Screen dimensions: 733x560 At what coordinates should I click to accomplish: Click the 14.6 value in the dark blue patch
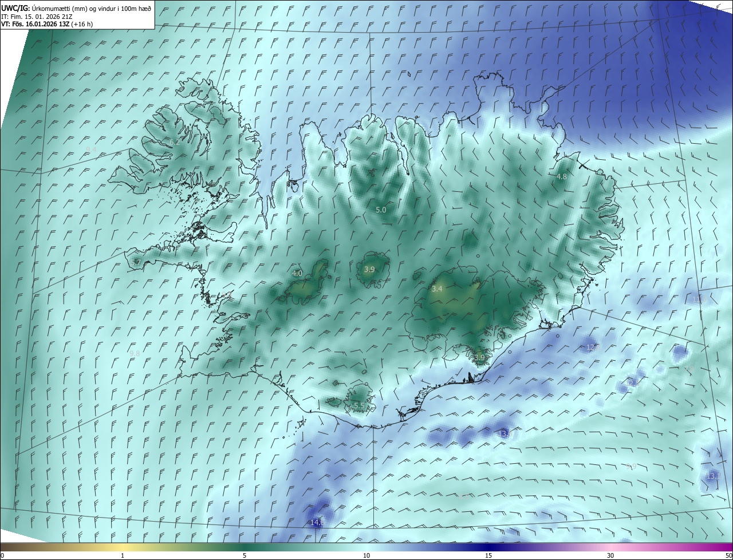tap(317, 522)
